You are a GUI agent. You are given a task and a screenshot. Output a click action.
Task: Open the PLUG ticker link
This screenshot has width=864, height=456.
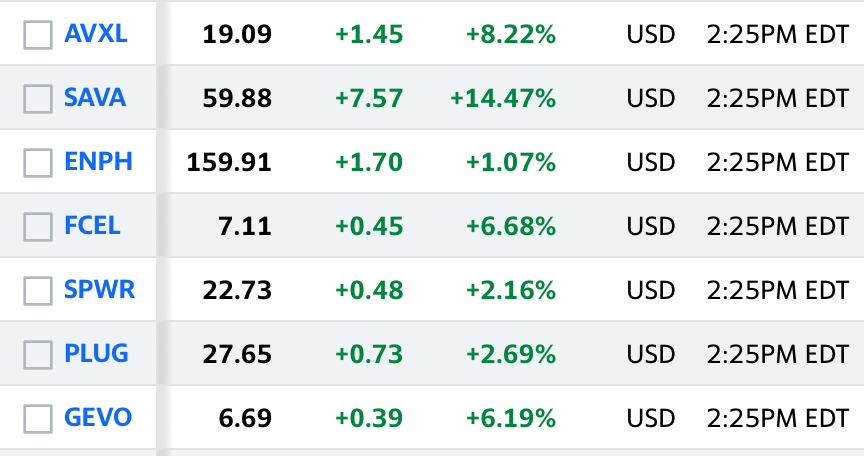(x=96, y=353)
